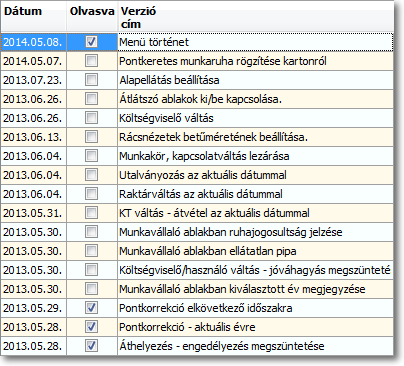Click the 2013.05.29. date cell
This screenshot has height=366, width=404.
click(x=33, y=308)
